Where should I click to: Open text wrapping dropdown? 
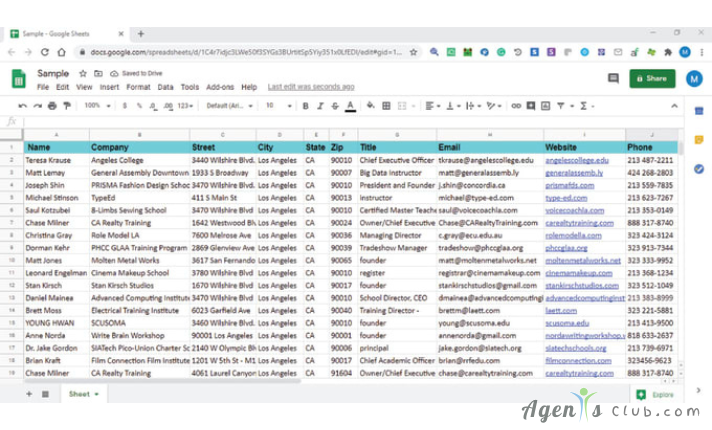click(473, 106)
